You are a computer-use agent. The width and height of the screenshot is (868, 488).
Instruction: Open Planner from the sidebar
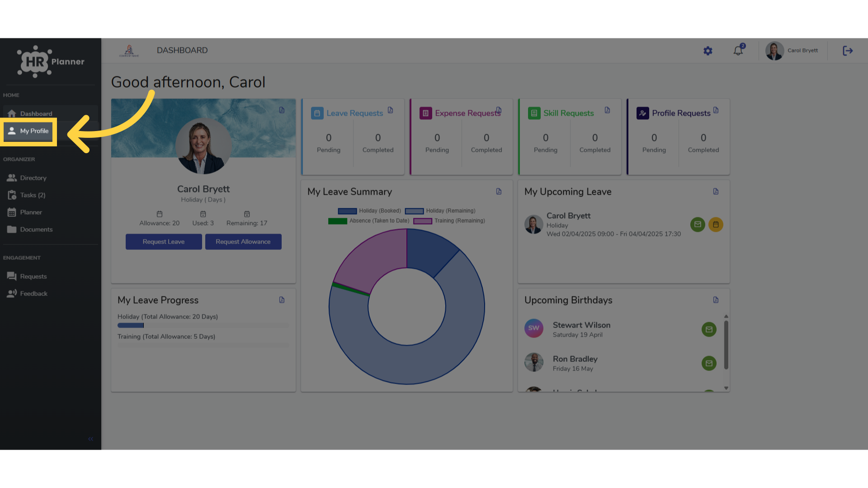point(31,212)
